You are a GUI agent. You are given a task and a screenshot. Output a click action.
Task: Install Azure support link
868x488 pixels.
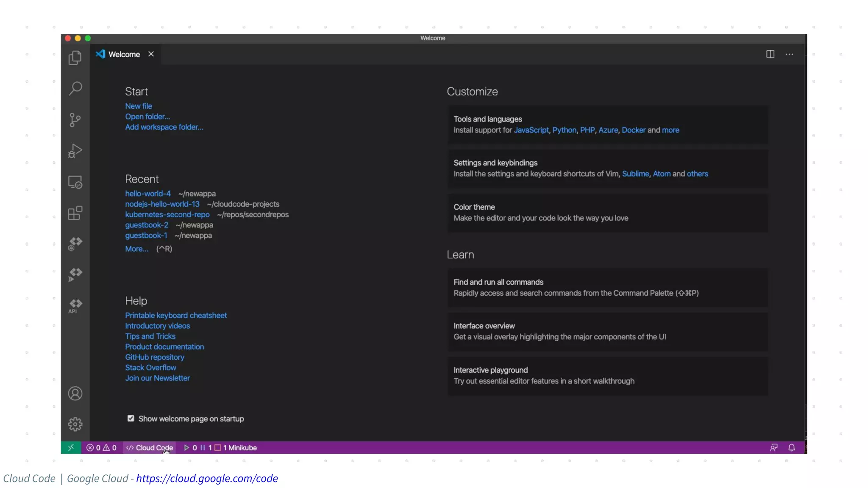(608, 130)
